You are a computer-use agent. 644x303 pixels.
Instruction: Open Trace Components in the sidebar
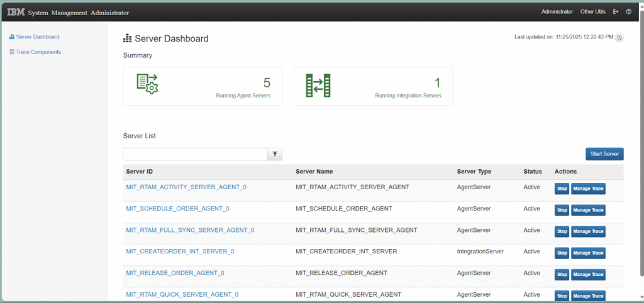click(x=38, y=52)
